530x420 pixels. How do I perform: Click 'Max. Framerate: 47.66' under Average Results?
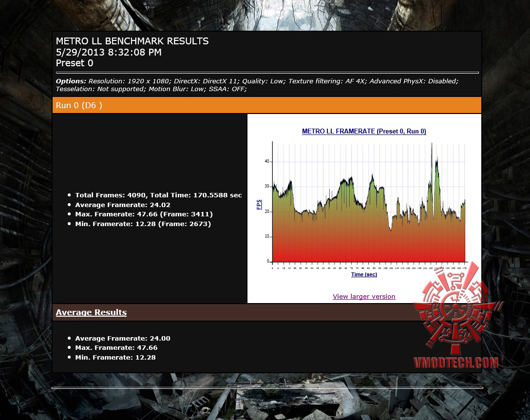(x=116, y=348)
